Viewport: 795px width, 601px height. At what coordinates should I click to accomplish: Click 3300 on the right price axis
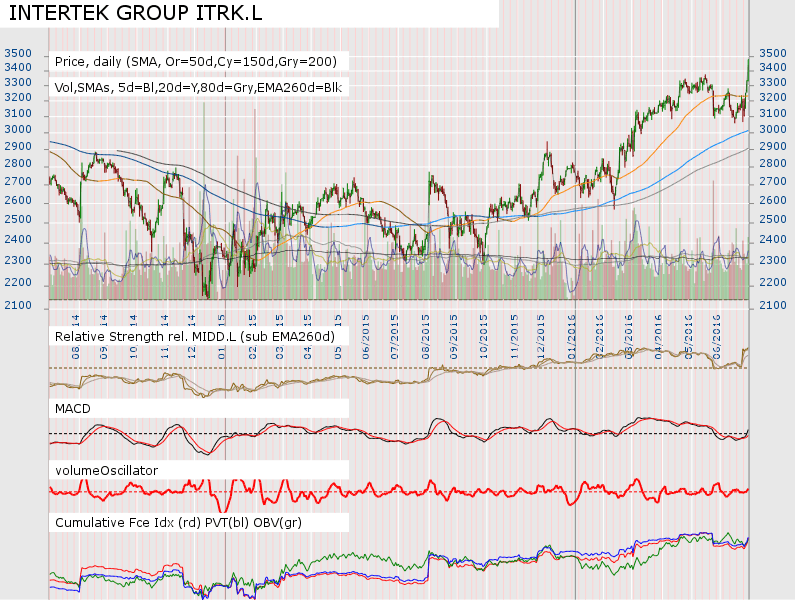[x=773, y=82]
